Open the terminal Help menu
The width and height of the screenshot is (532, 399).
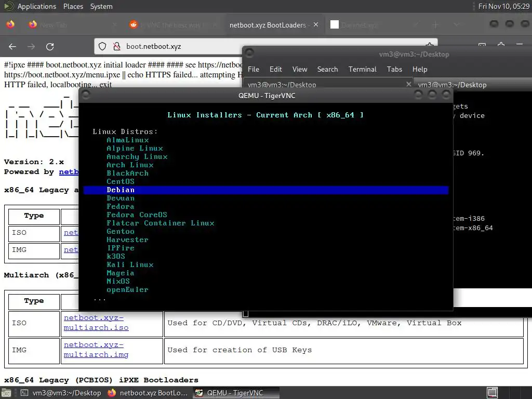pos(420,69)
